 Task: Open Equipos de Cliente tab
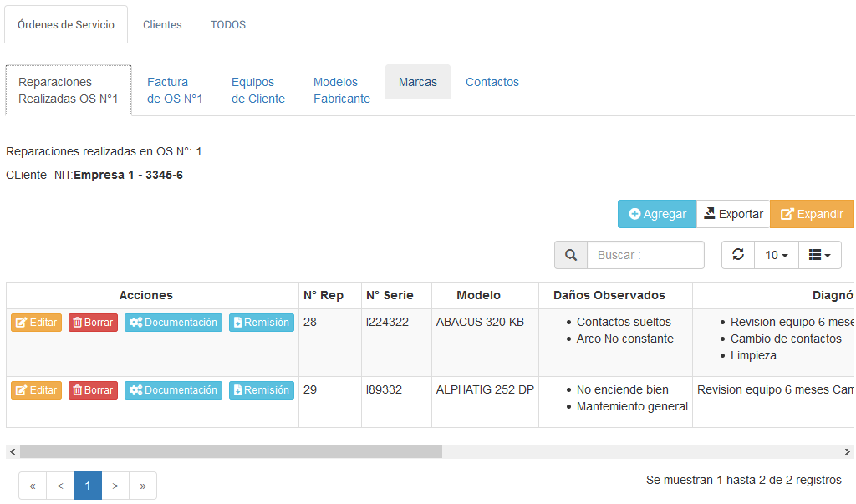pos(258,90)
